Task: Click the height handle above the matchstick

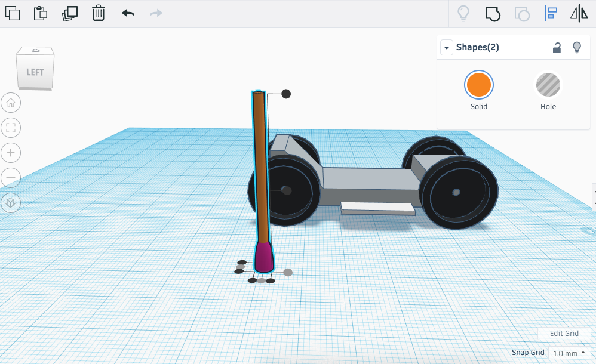Action: [x=286, y=94]
